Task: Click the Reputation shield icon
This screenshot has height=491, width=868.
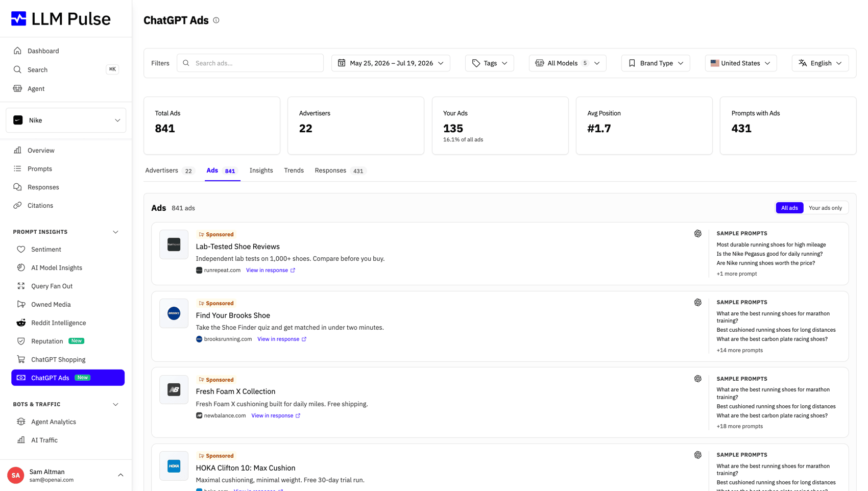Action: coord(21,341)
